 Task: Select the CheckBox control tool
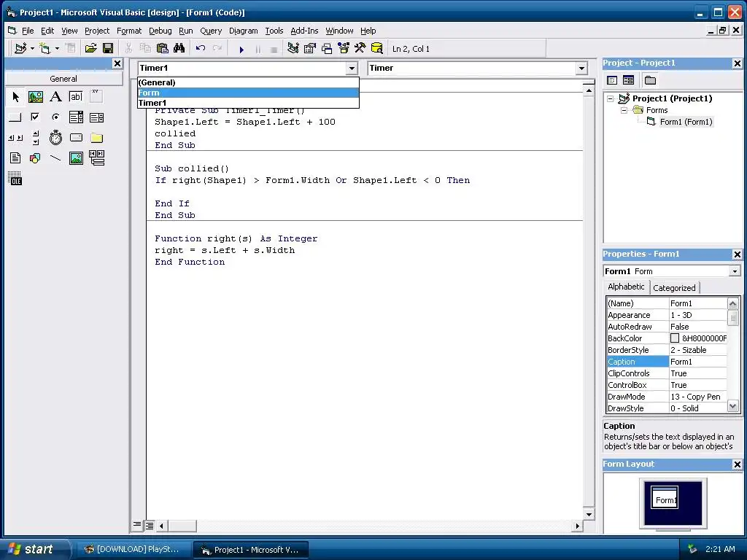(36, 117)
